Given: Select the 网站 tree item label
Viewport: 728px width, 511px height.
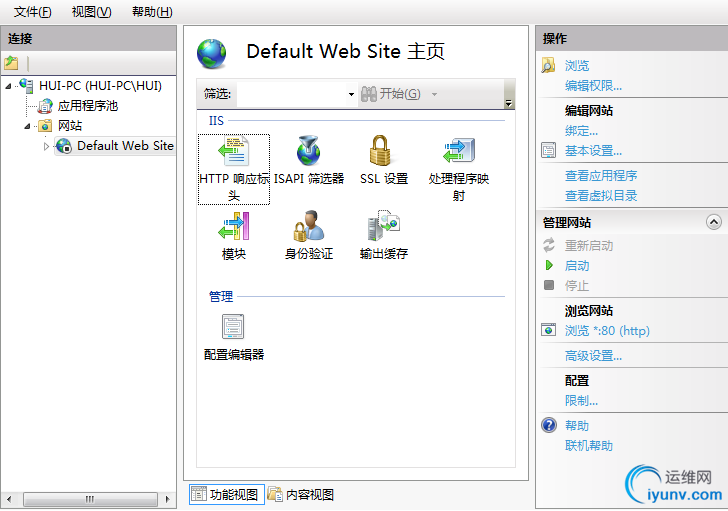Looking at the screenshot, I should click(x=70, y=126).
